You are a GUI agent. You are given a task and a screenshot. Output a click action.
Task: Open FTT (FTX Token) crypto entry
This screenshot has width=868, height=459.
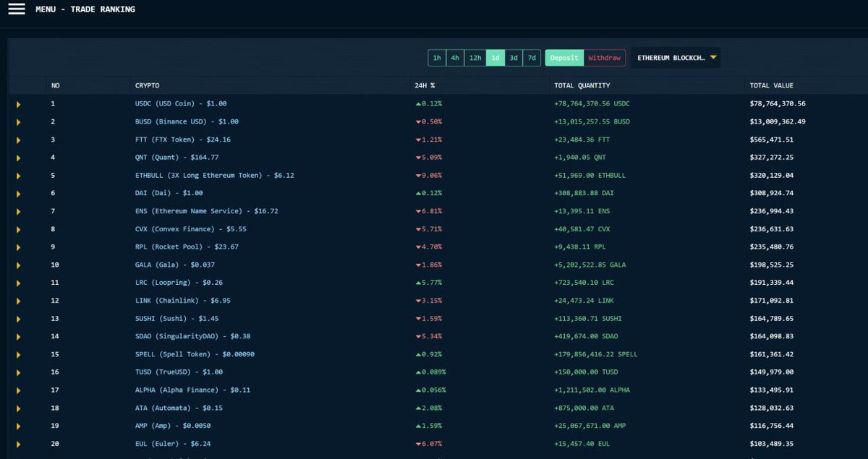[182, 140]
